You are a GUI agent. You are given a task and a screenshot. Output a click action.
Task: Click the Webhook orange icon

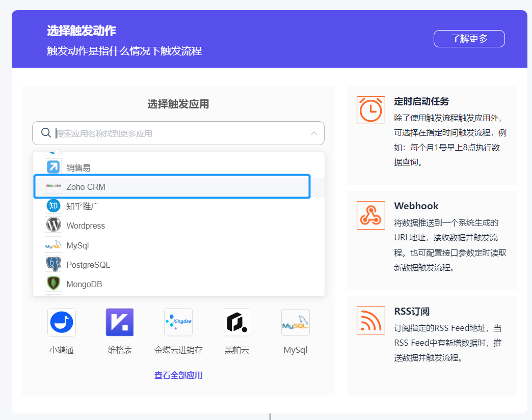(371, 215)
